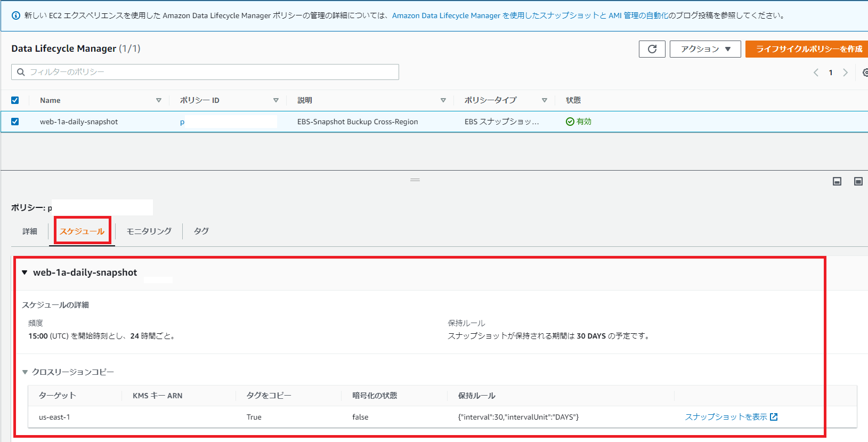Click the false 暗号化の状態 value

pyautogui.click(x=360, y=417)
